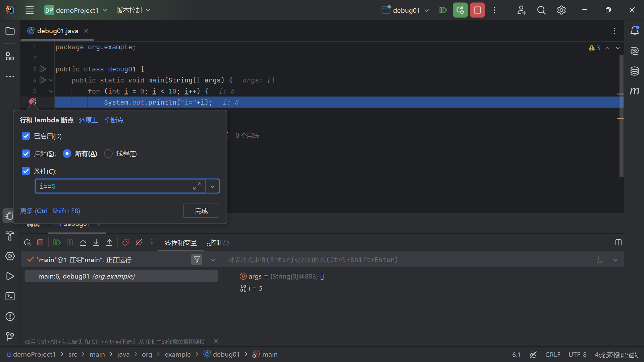This screenshot has height=362, width=644.
Task: Toggle debugger layout settings icon
Action: click(619, 242)
